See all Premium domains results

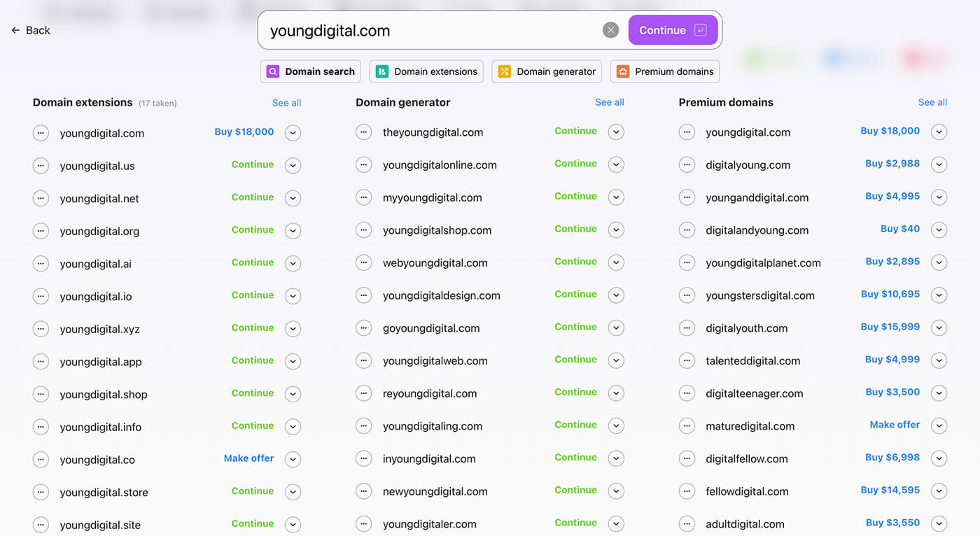932,102
